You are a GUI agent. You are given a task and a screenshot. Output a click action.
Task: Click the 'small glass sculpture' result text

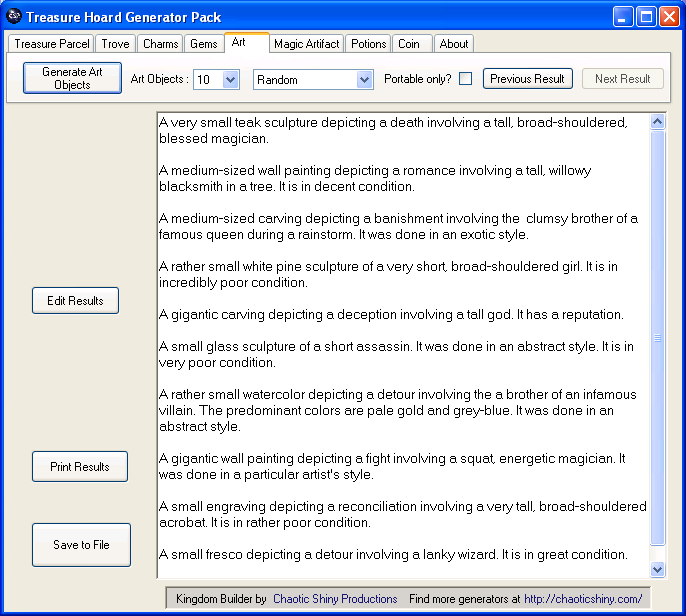click(x=396, y=354)
